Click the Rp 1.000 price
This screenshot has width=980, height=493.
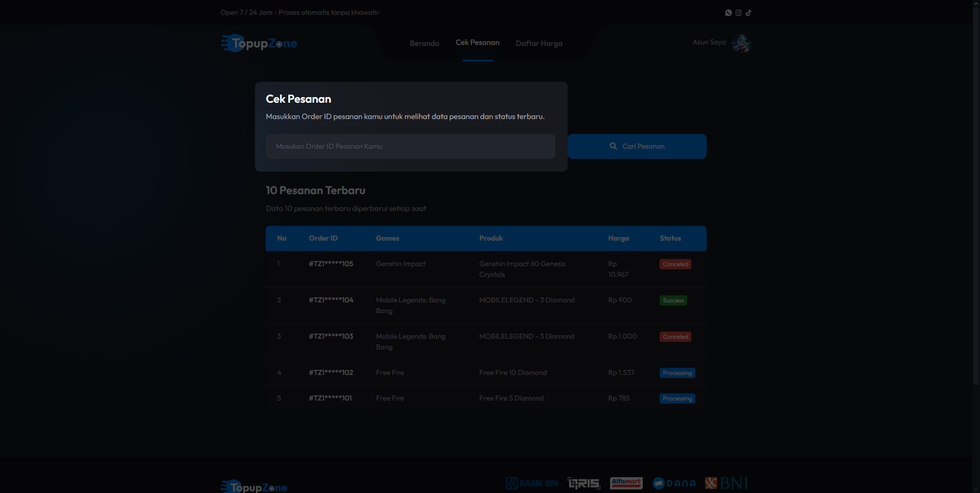[x=622, y=337]
